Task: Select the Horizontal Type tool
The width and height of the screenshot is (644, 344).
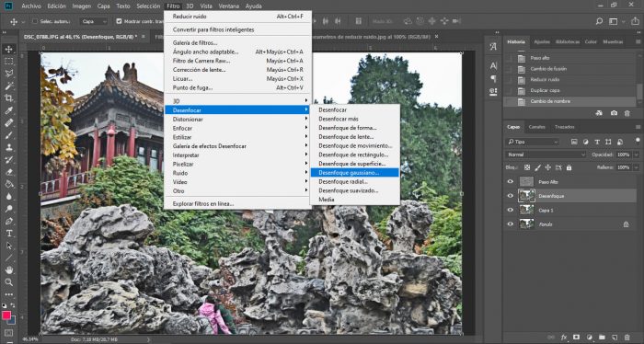Action: tap(8, 233)
